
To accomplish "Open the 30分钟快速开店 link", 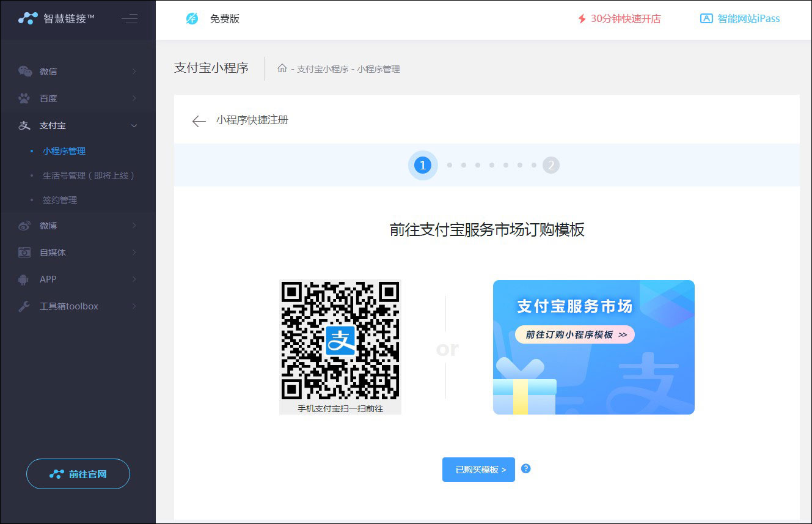I will pos(626,19).
